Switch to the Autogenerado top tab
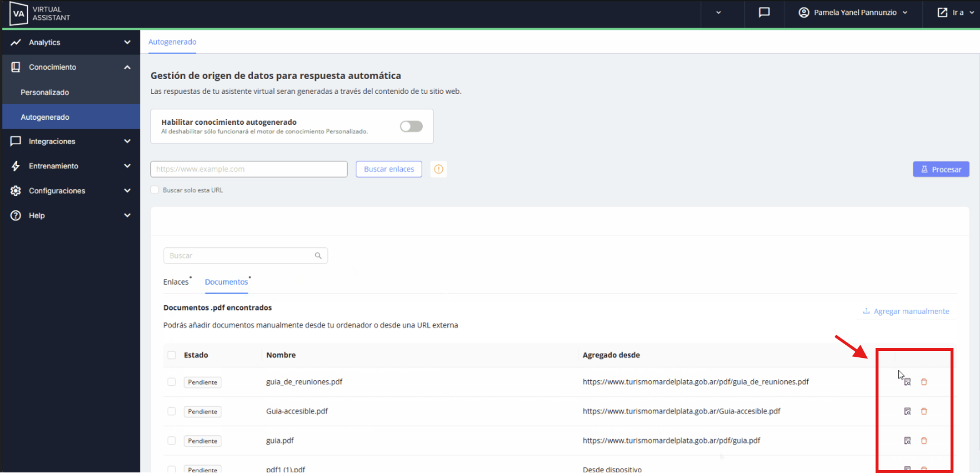Screen dimensions: 980x473 [172, 42]
